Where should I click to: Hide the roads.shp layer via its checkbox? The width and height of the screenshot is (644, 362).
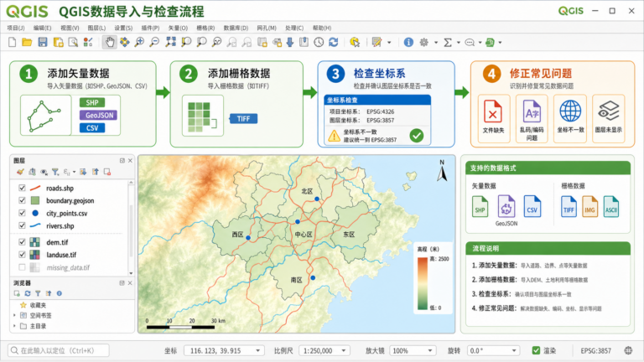click(x=22, y=188)
